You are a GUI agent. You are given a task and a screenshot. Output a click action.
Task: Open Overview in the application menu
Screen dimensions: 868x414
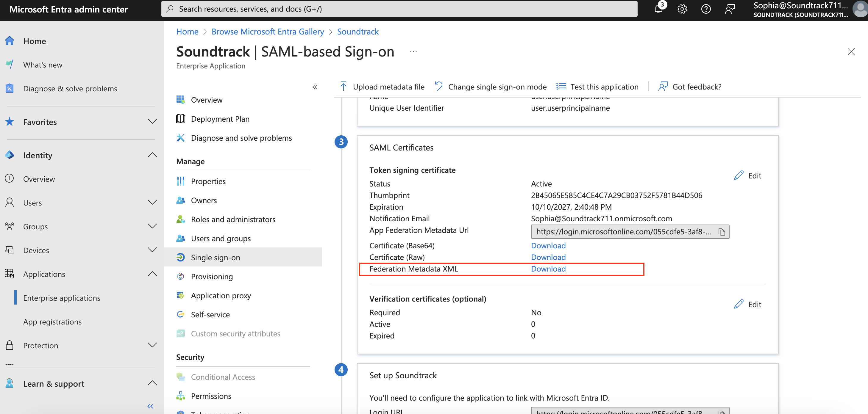point(207,100)
